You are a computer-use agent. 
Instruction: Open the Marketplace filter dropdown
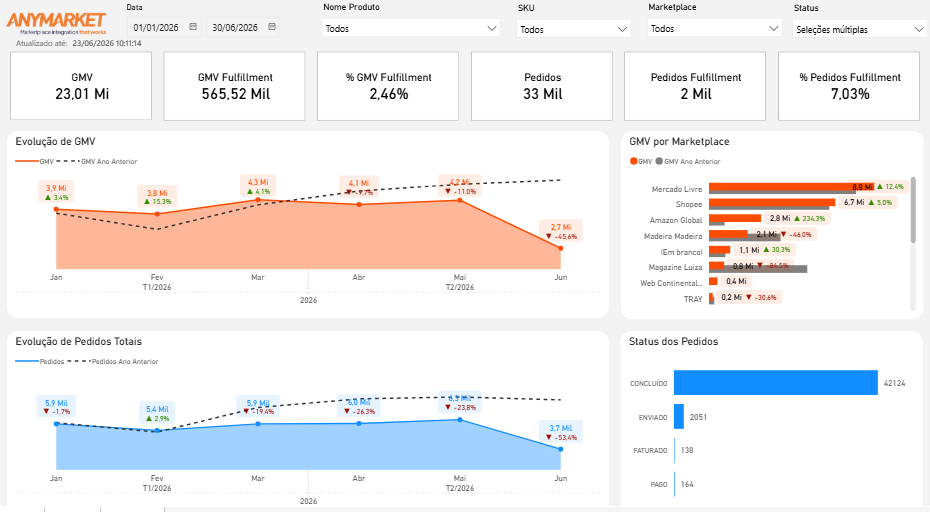[715, 28]
